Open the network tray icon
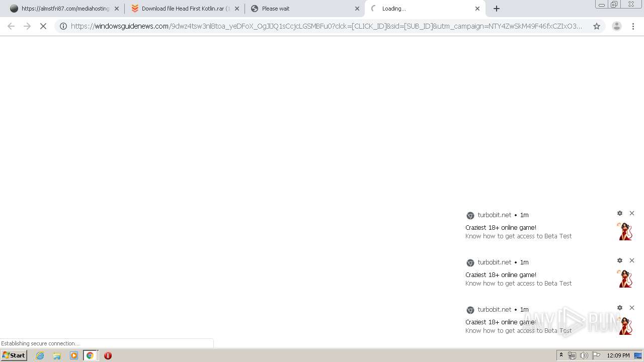This screenshot has width=644, height=362. tap(572, 355)
